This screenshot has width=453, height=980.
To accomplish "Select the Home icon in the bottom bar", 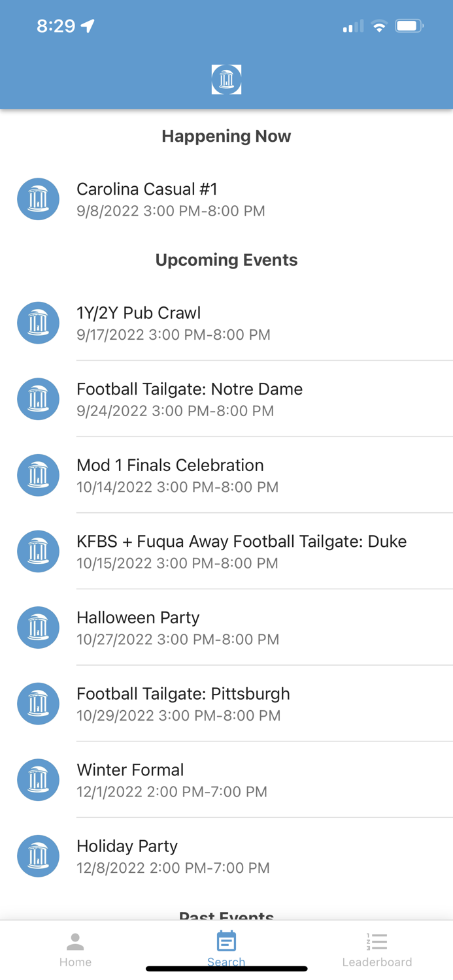I will click(75, 941).
